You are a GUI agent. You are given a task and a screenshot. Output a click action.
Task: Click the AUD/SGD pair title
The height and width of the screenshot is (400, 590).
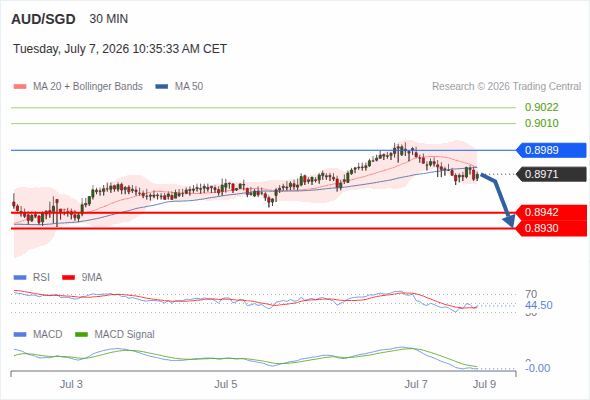43,19
